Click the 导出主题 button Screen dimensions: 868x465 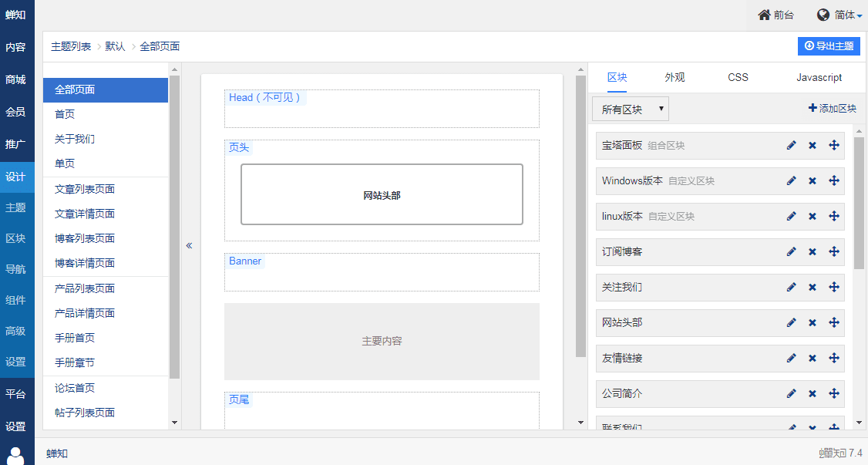coord(829,46)
